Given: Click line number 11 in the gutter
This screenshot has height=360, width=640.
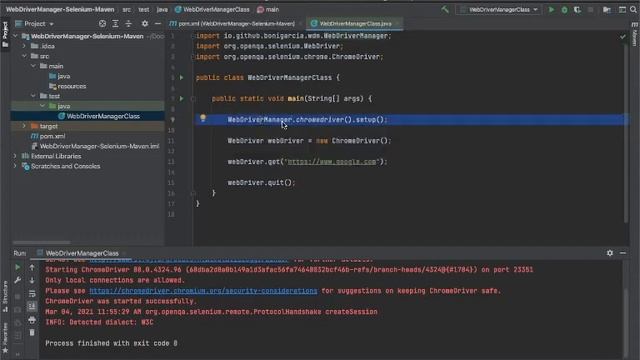Looking at the screenshot, I should 171,141.
